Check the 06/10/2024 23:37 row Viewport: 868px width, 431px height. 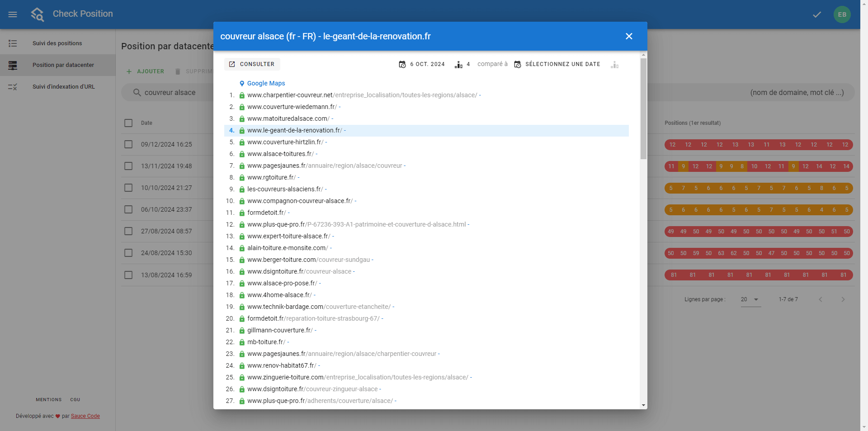pos(128,209)
